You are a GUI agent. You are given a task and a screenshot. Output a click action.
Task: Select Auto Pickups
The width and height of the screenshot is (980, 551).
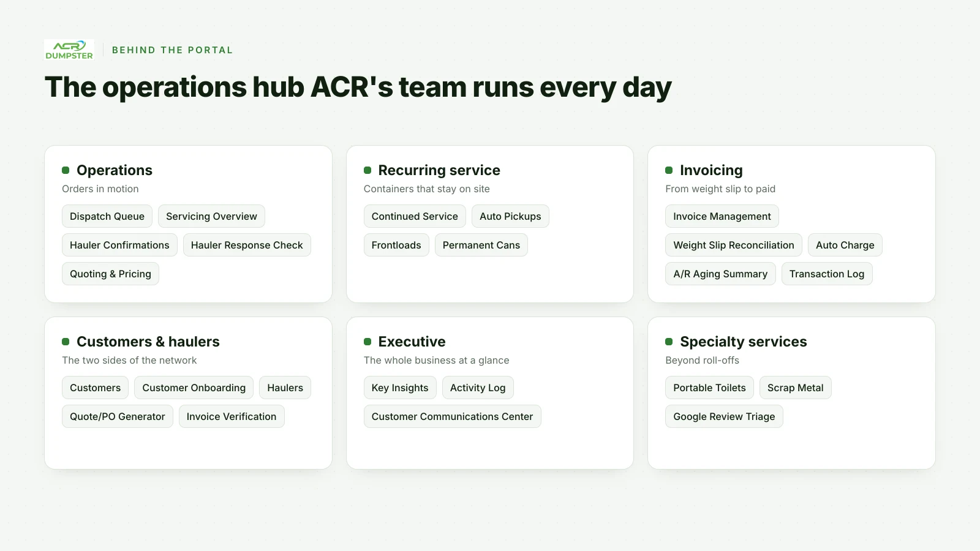[510, 216]
